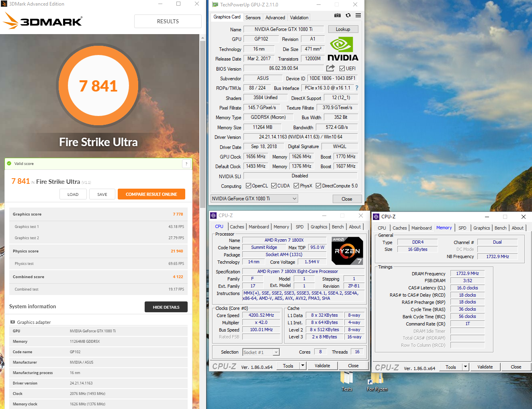Click the NVIDIA logo in GPU-Z
The height and width of the screenshot is (409, 532).
(343, 49)
